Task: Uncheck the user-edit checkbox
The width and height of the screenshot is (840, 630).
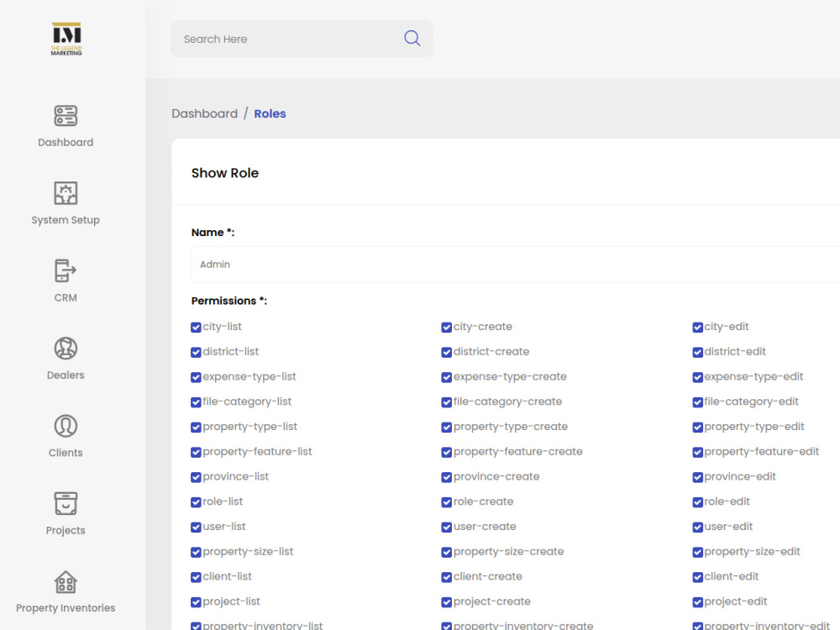Action: 697,528
